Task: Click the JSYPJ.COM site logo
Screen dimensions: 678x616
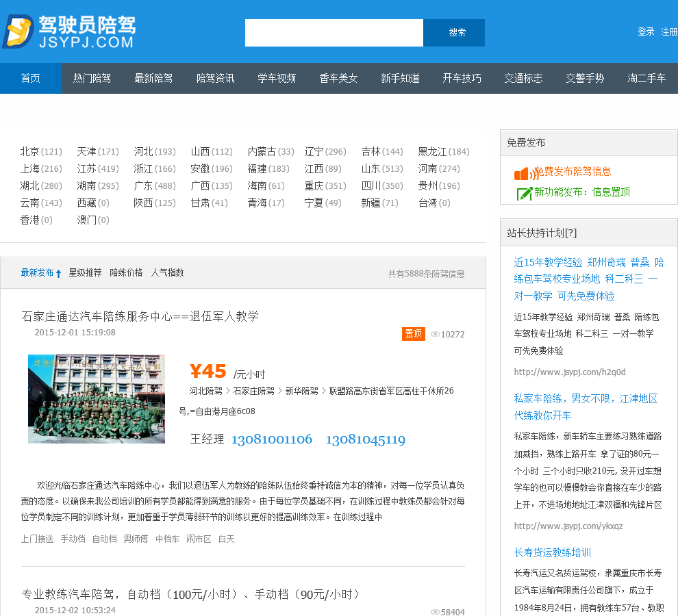Action: [69, 31]
